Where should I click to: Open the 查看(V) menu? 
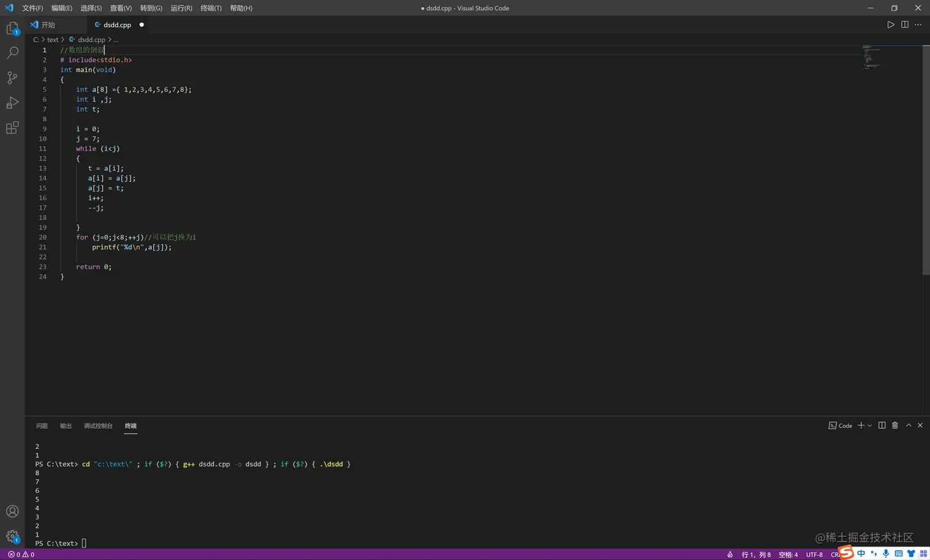121,8
